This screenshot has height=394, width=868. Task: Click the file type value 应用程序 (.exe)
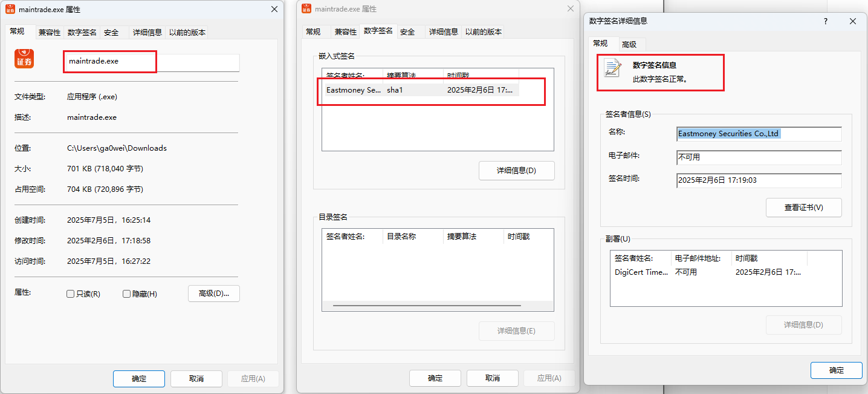[x=92, y=97]
